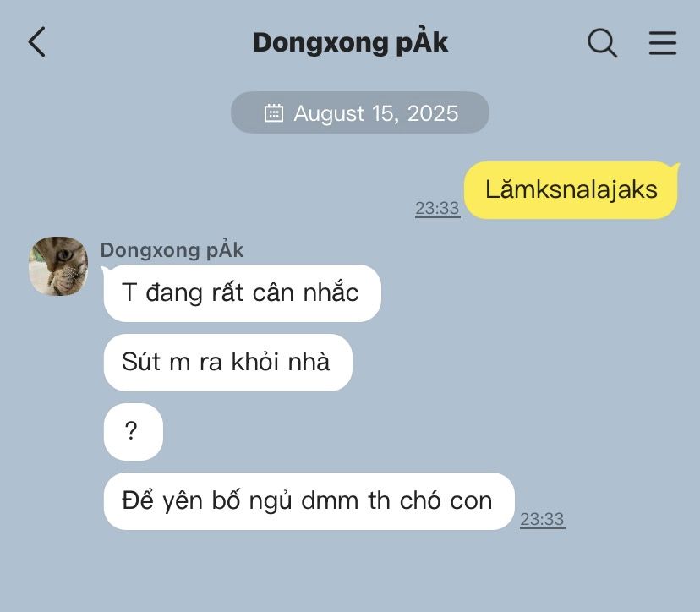Image resolution: width=700 pixels, height=612 pixels.
Task: Tap the word August in date label
Action: pyautogui.click(x=329, y=113)
